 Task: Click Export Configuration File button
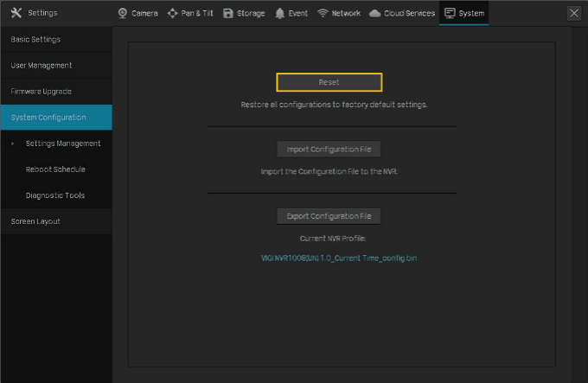tap(329, 215)
